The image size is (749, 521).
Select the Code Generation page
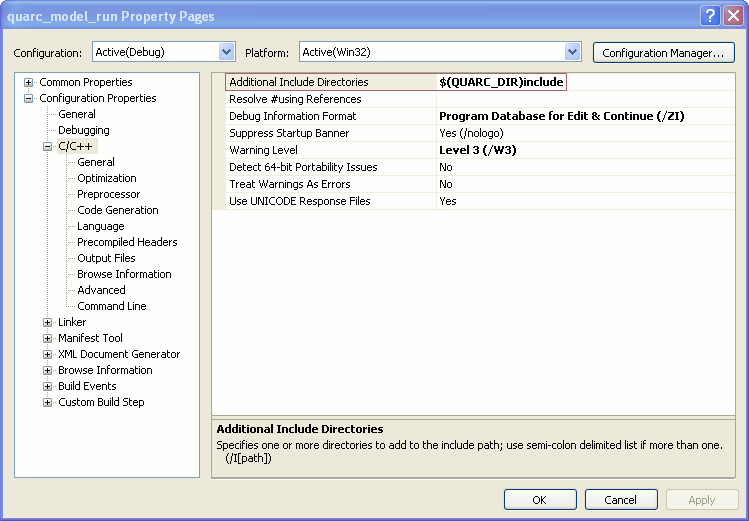point(118,210)
